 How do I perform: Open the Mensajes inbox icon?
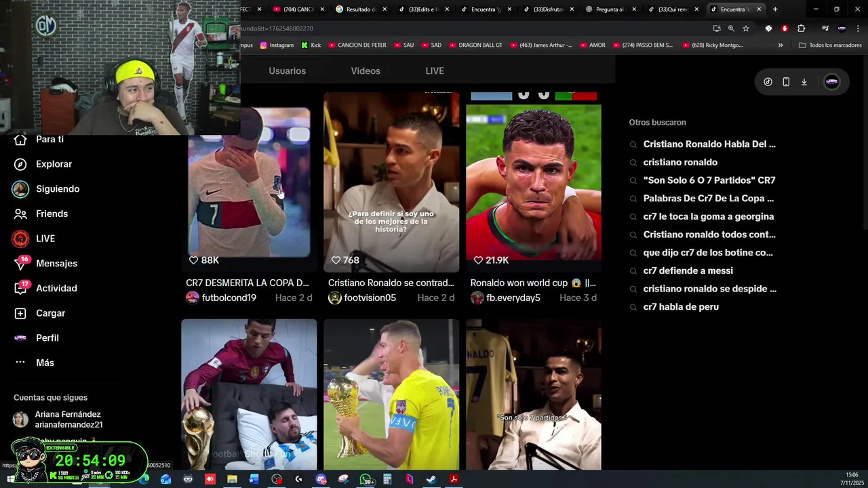20,264
